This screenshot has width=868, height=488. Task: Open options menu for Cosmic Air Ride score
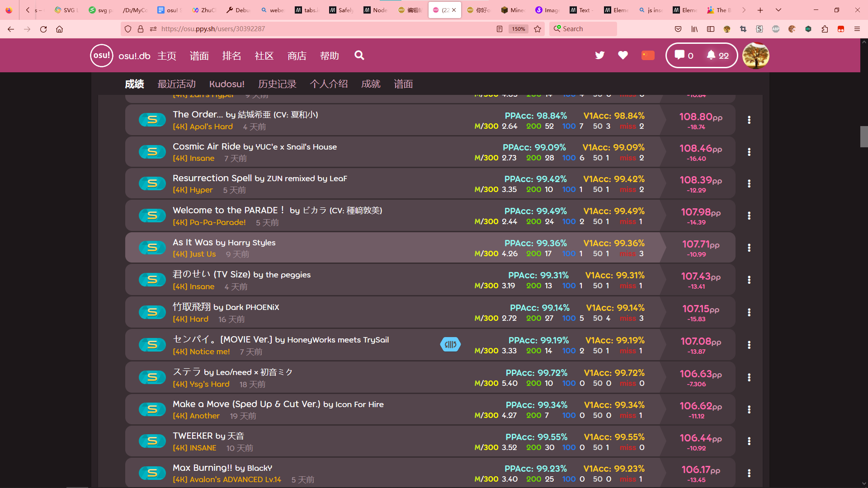coord(749,152)
